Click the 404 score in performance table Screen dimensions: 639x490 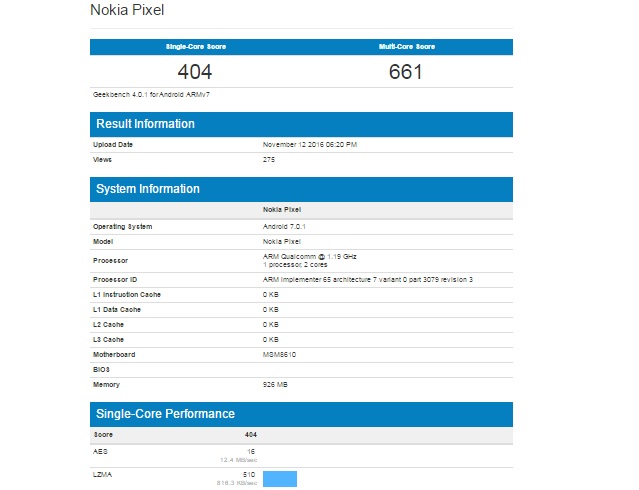point(251,435)
